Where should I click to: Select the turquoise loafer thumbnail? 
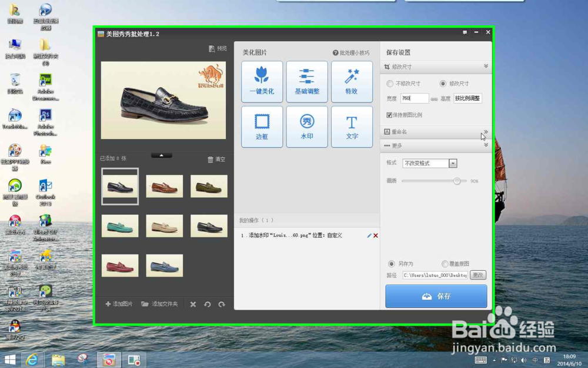coord(120,226)
